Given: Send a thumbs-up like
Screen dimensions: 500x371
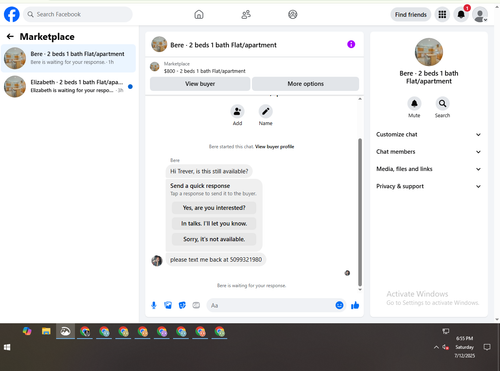Looking at the screenshot, I should (355, 305).
